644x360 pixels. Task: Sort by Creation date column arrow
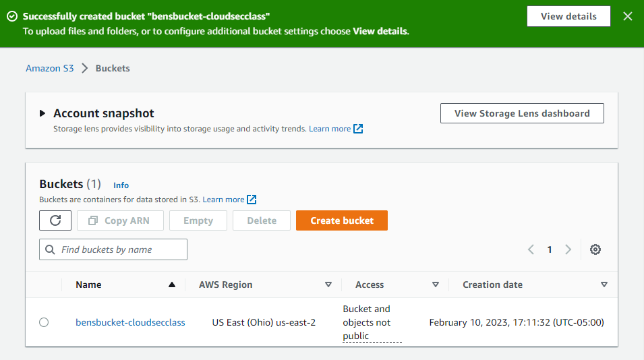[604, 284]
